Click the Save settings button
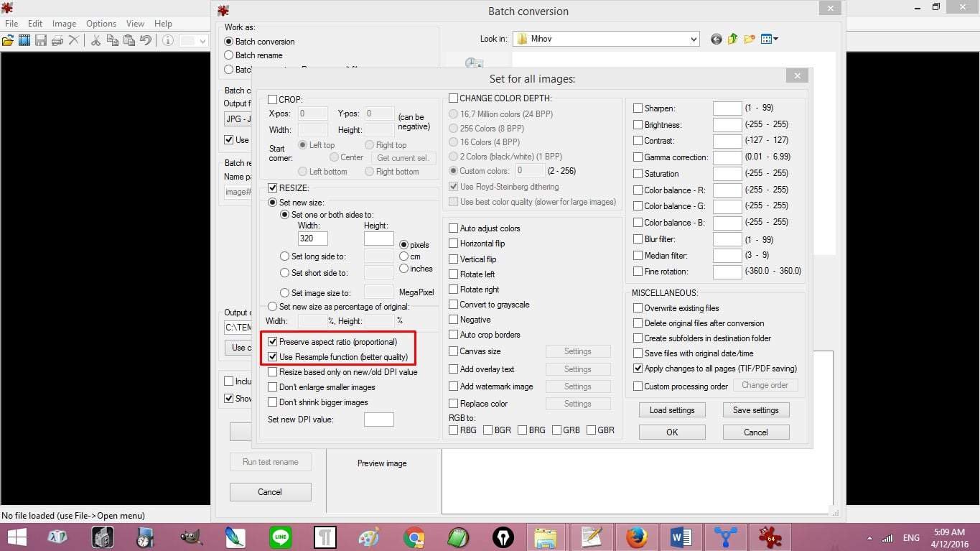Screen dimensions: 980x551 755,410
